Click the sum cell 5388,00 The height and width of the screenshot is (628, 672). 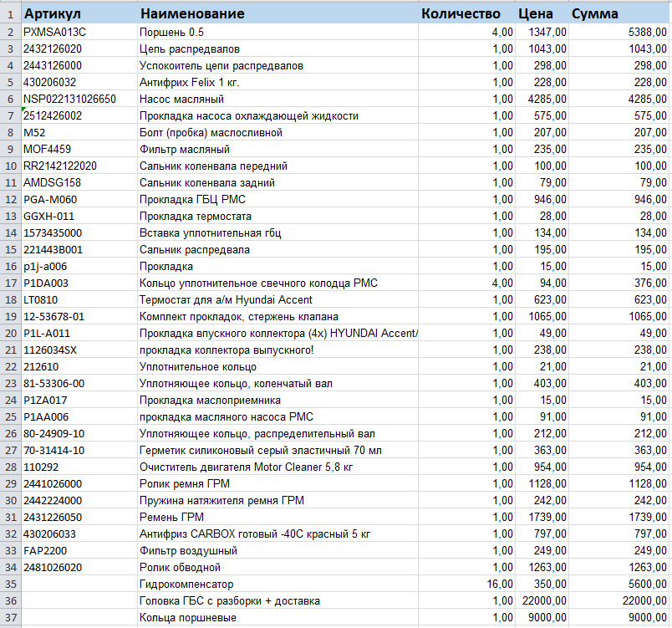[x=619, y=32]
